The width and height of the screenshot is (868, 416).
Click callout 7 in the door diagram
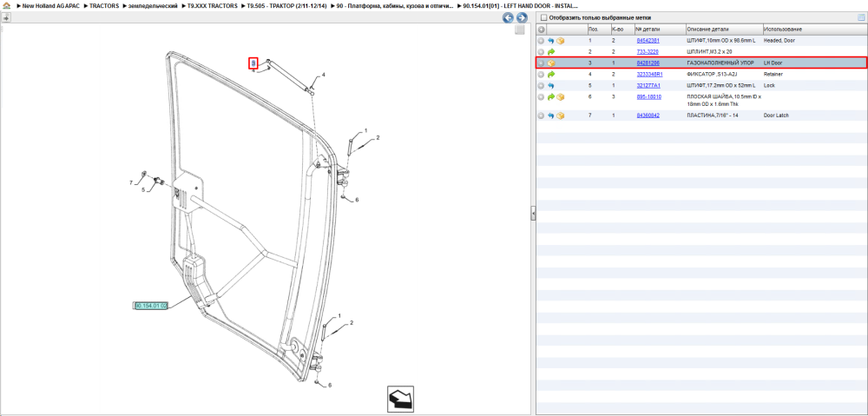pyautogui.click(x=131, y=182)
